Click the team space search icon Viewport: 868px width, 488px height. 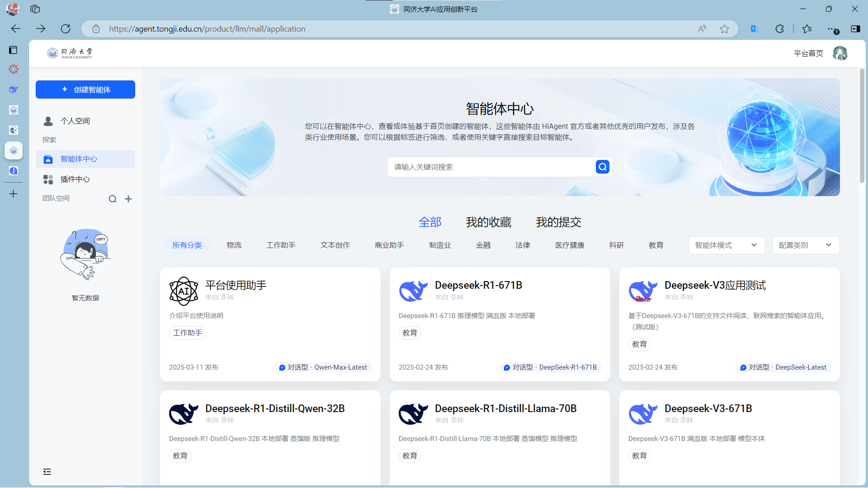pyautogui.click(x=113, y=199)
